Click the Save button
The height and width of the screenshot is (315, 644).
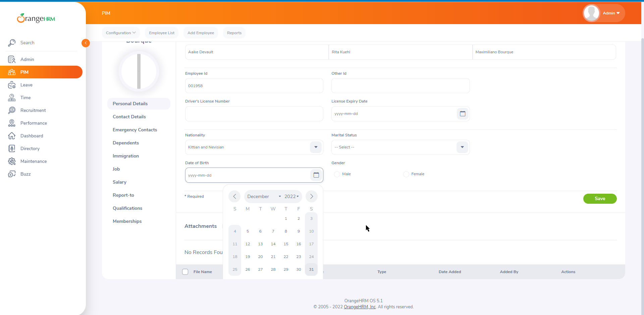600,199
